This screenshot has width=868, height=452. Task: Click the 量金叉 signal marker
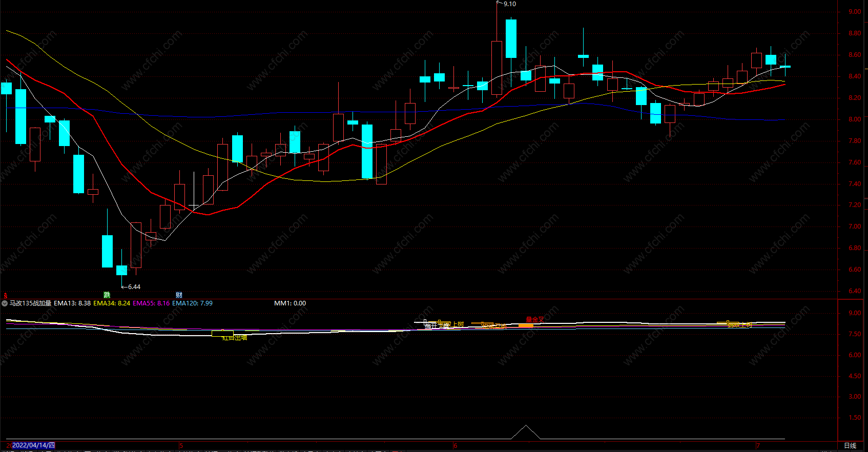click(x=535, y=319)
